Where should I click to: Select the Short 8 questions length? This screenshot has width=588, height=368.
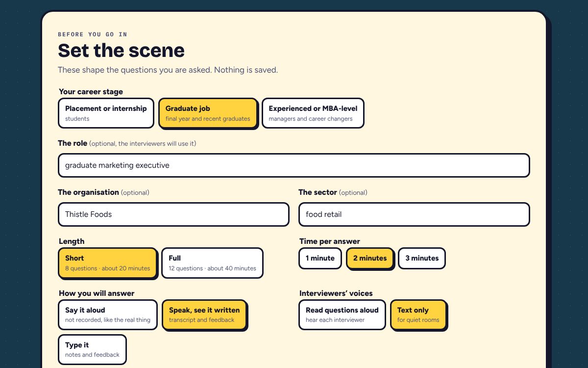click(x=107, y=263)
